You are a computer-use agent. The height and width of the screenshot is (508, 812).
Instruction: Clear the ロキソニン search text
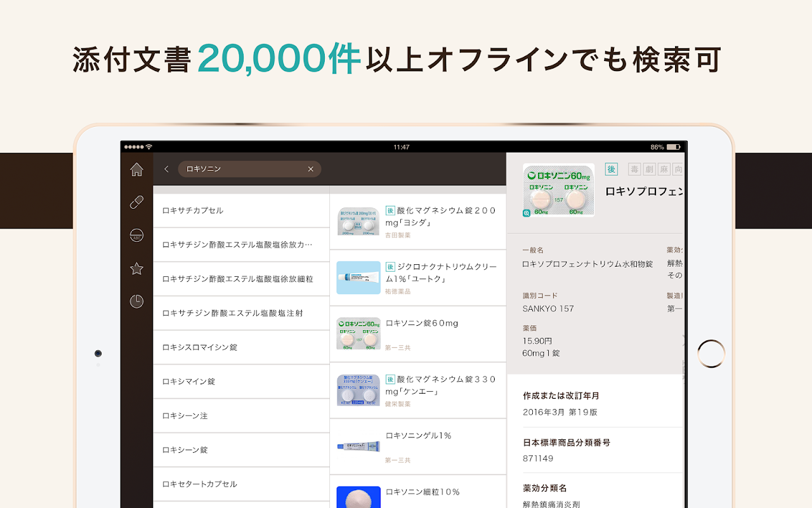tap(311, 169)
